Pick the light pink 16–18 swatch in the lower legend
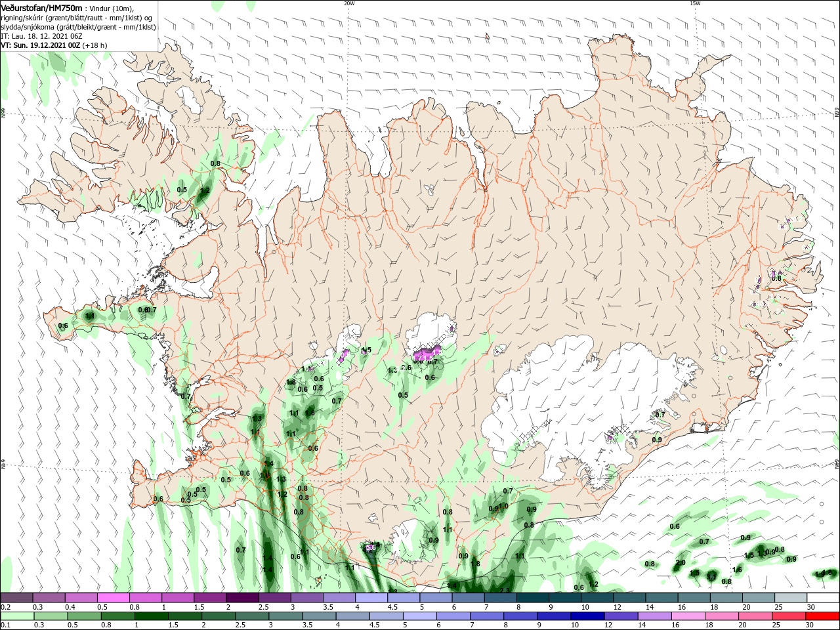The image size is (840, 630). (x=689, y=616)
